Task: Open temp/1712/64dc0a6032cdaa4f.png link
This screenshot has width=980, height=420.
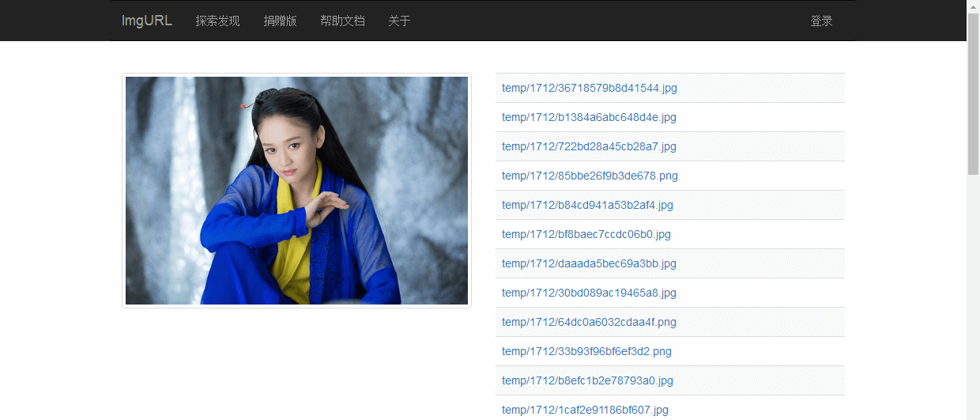Action: (589, 322)
